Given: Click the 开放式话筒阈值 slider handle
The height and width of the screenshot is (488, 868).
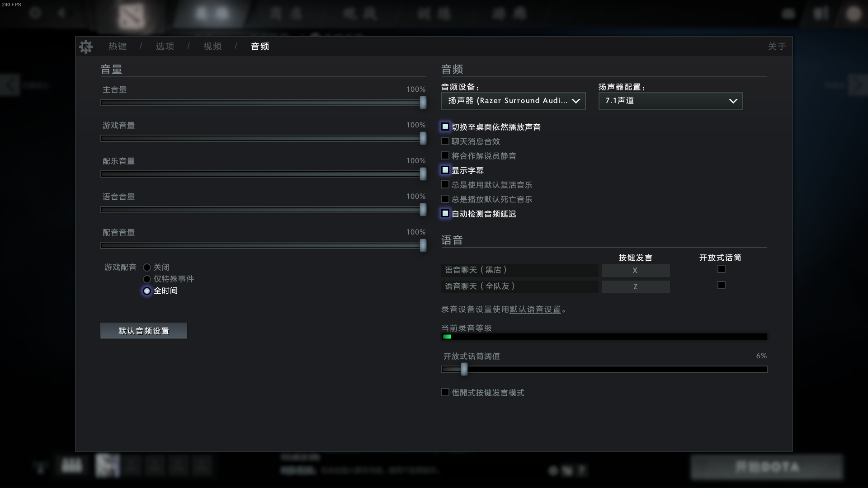Looking at the screenshot, I should [x=464, y=369].
